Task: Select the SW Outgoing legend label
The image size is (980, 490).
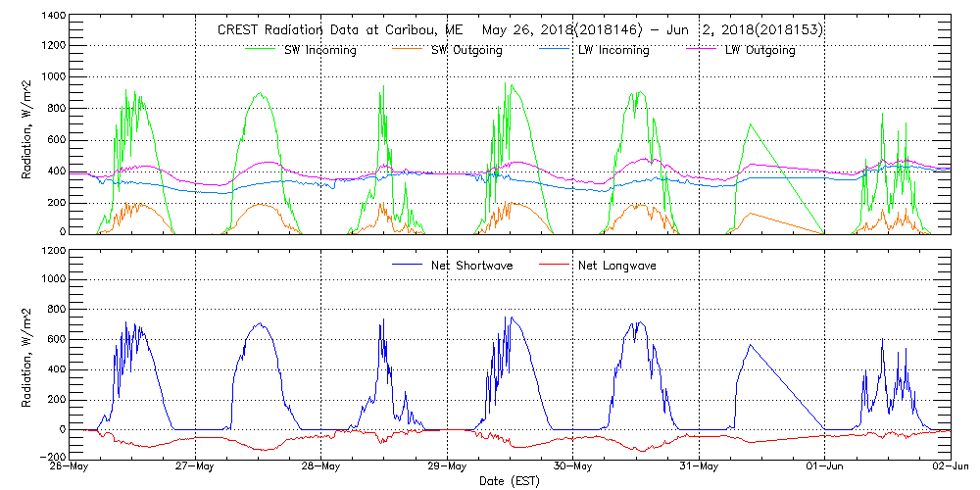Action: pos(466,51)
